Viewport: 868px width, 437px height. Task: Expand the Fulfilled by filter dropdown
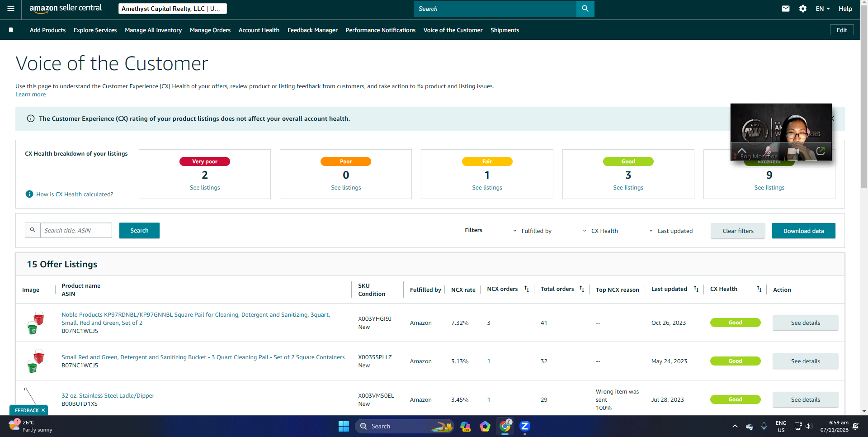[533, 231]
